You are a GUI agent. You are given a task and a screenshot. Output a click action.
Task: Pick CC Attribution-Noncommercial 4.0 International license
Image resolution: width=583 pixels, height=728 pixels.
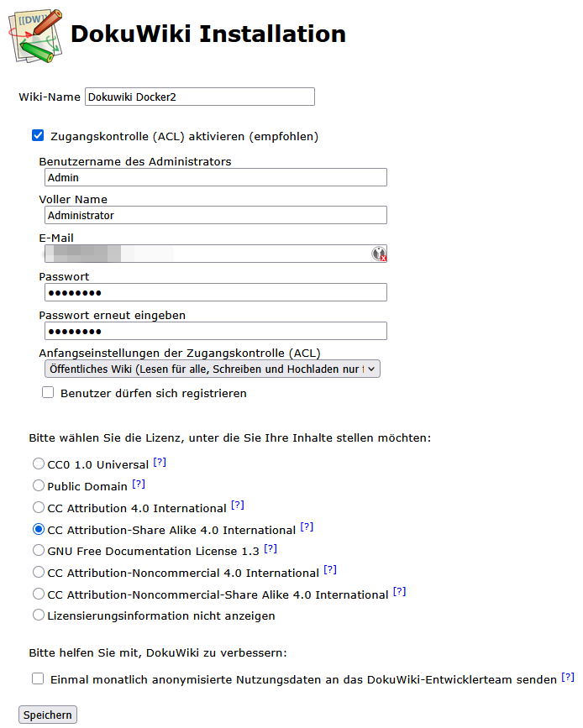pos(39,572)
